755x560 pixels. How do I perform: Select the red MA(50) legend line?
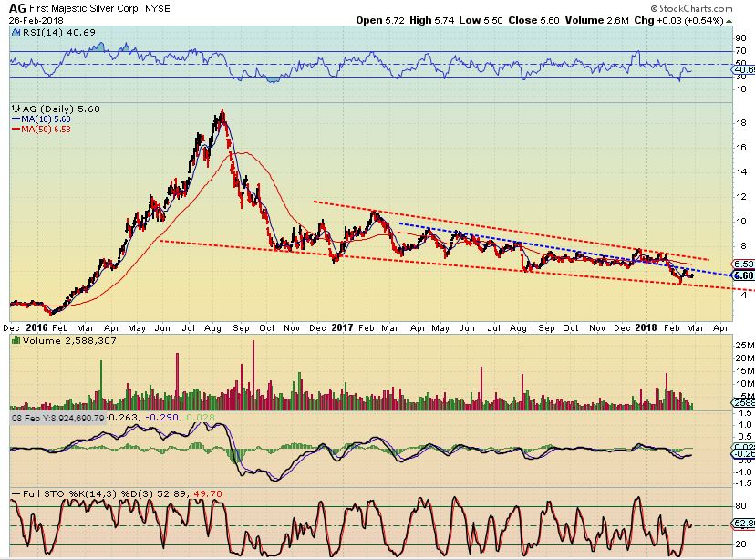click(16, 129)
